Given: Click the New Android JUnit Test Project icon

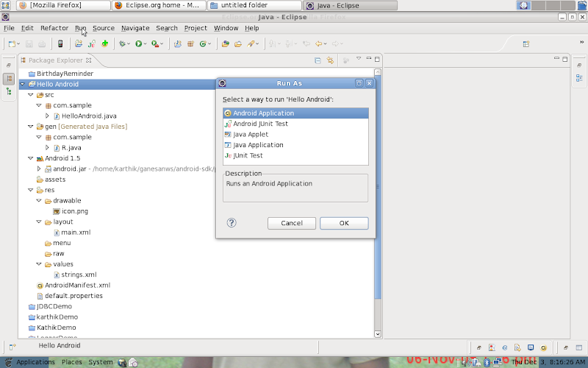Looking at the screenshot, I should [91, 44].
